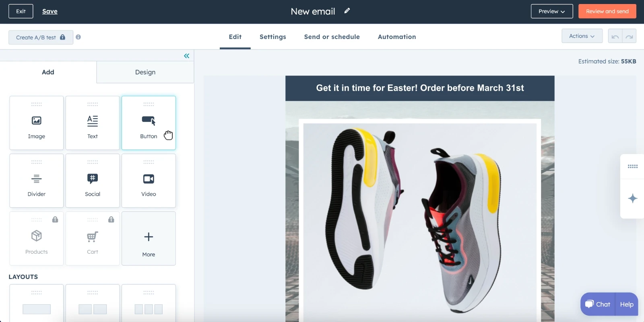
Task: Click the redo arrow button
Action: point(629,37)
